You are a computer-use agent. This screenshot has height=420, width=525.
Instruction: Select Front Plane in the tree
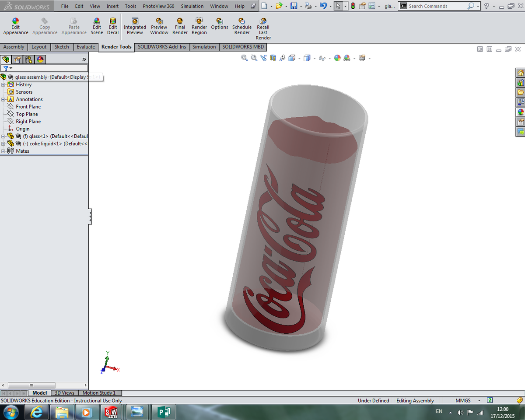point(28,107)
